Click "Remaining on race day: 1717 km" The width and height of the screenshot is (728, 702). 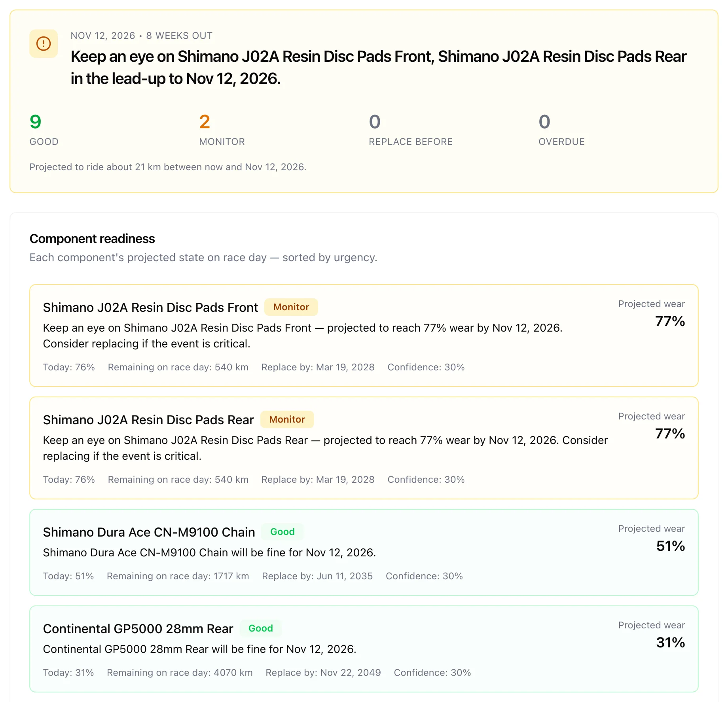[x=178, y=576]
